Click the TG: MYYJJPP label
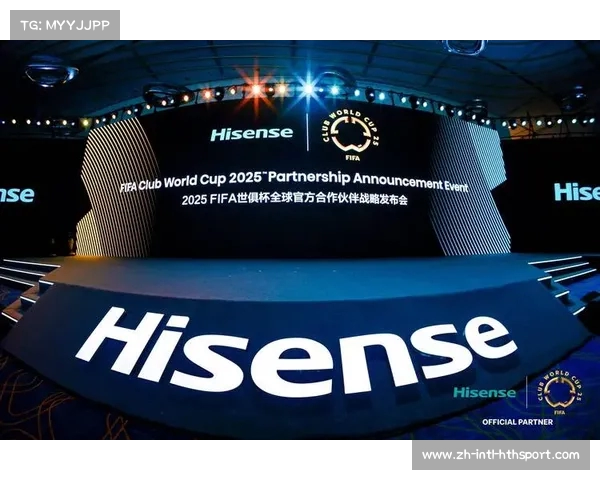 [65, 25]
